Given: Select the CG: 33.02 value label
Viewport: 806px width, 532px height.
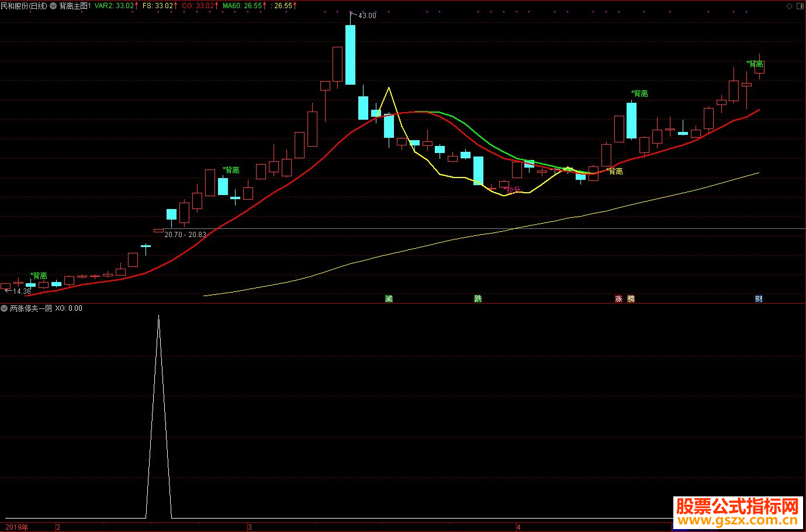Looking at the screenshot, I should (x=198, y=6).
